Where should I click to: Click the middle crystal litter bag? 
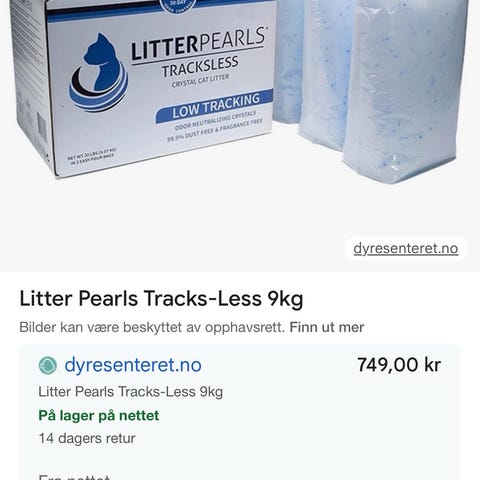pos(326,73)
